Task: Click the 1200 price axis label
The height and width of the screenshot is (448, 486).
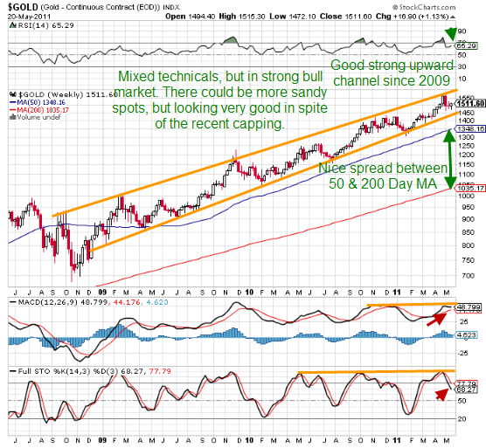Action: (x=467, y=155)
